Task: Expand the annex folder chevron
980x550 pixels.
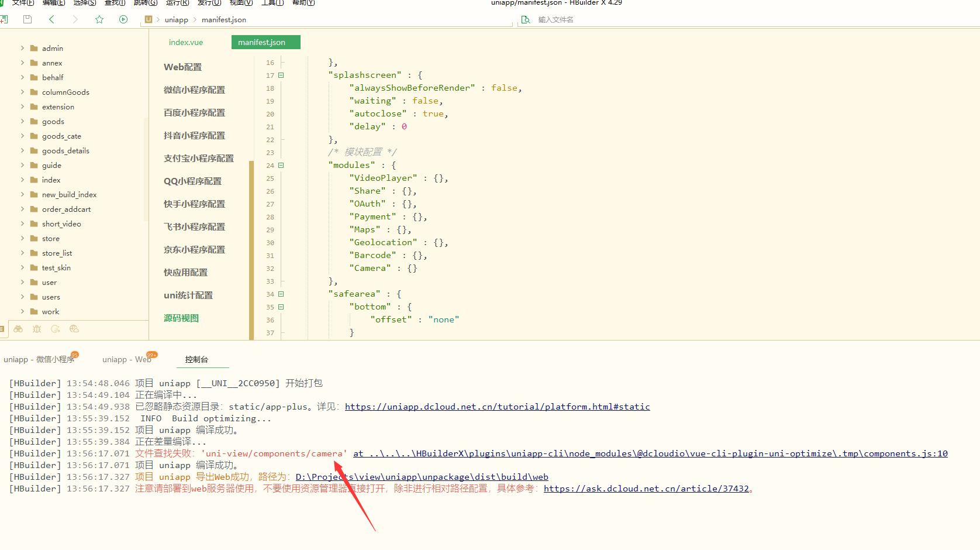Action: click(22, 63)
